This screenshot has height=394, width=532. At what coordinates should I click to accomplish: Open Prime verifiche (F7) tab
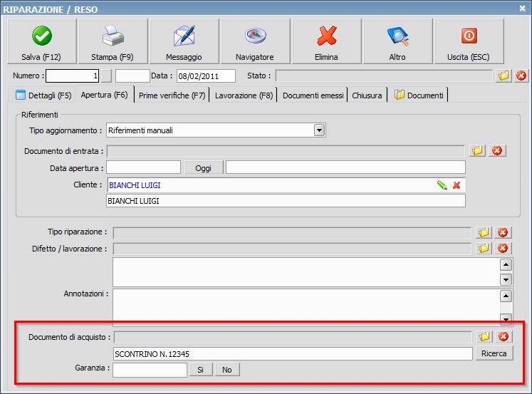(x=172, y=95)
